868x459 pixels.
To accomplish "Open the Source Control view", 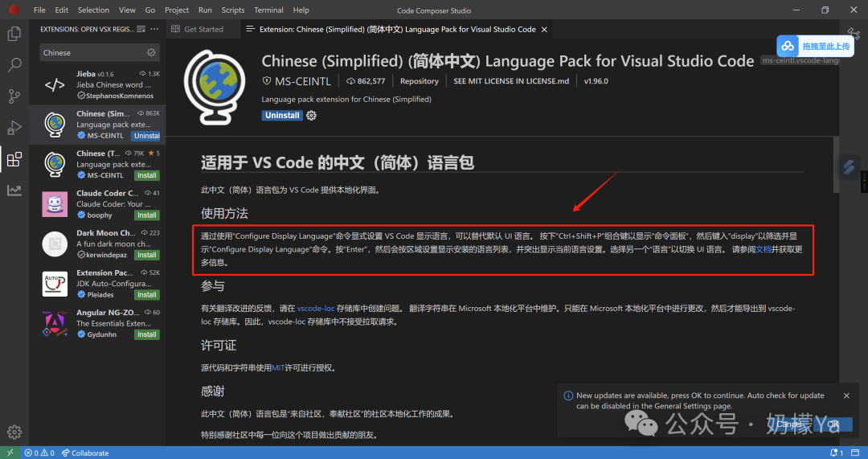I will tap(14, 96).
